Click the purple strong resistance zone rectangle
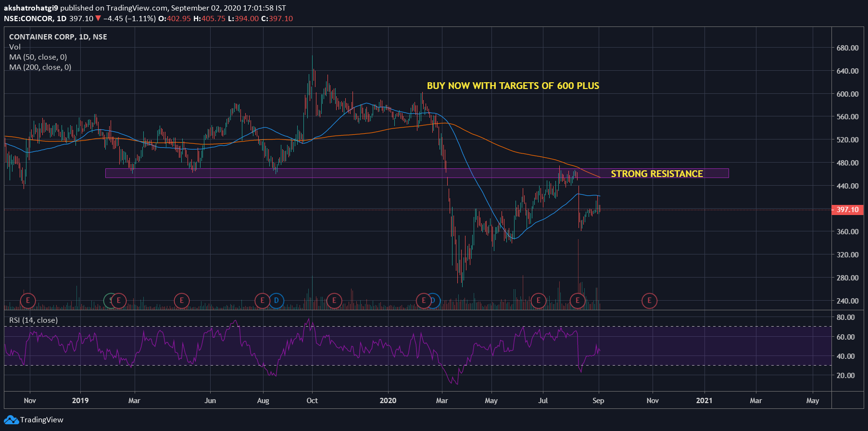Image resolution: width=868 pixels, height=431 pixels. [417, 173]
